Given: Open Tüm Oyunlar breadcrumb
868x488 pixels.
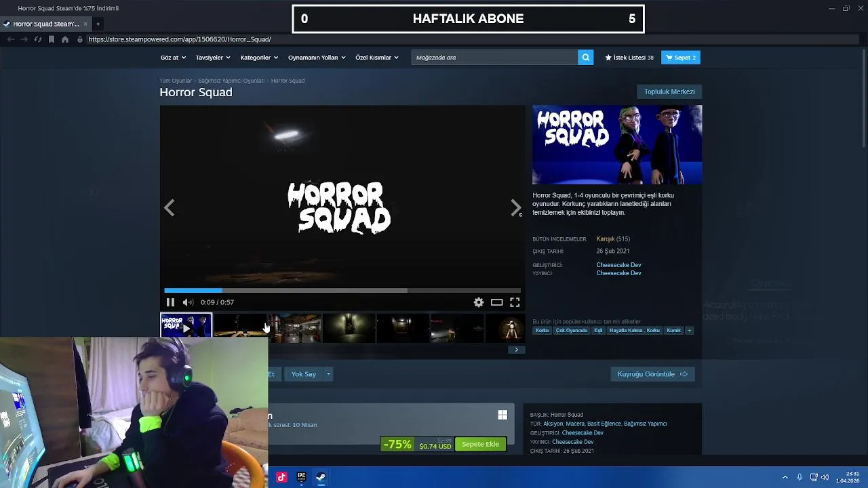Looking at the screenshot, I should click(x=176, y=81).
